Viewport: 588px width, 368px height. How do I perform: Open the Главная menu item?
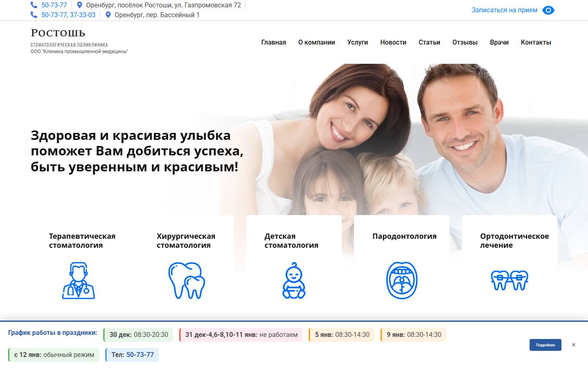pyautogui.click(x=274, y=43)
